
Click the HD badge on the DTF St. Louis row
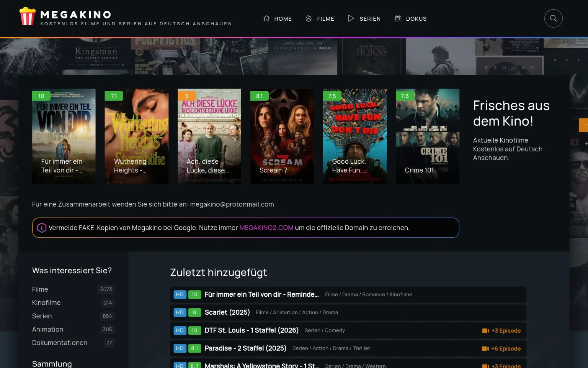point(180,330)
